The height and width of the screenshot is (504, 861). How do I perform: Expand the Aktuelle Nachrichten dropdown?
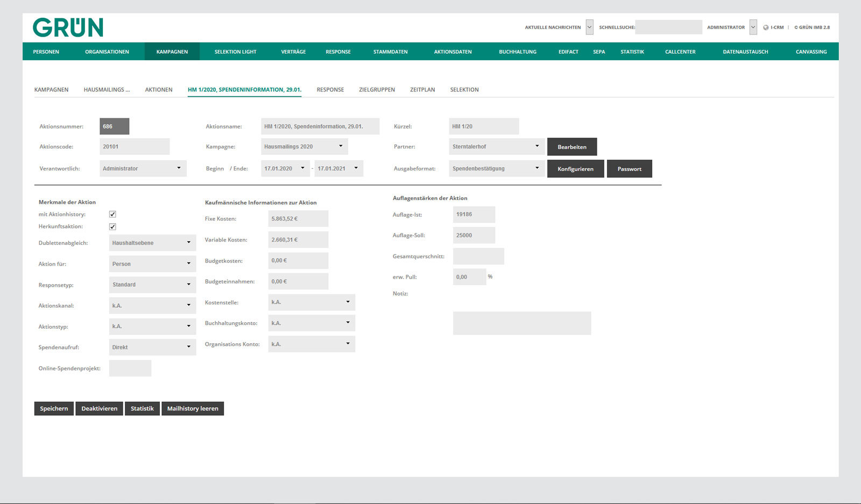(x=589, y=27)
